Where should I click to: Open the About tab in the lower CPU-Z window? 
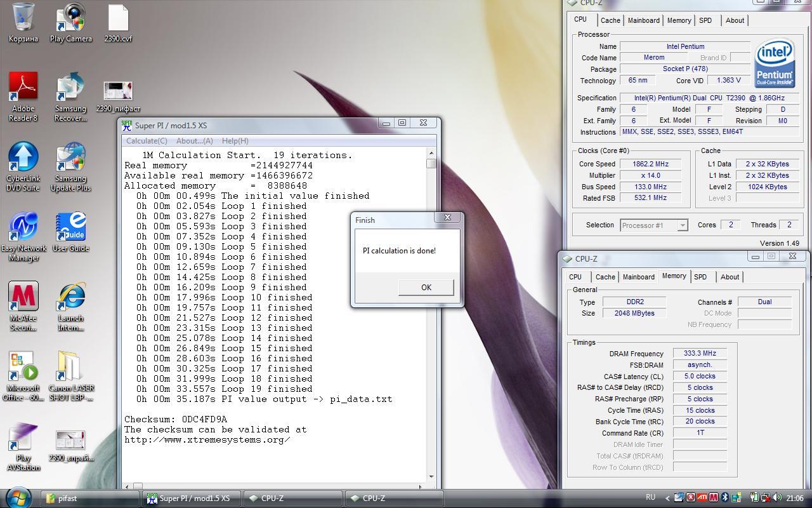pyautogui.click(x=730, y=277)
